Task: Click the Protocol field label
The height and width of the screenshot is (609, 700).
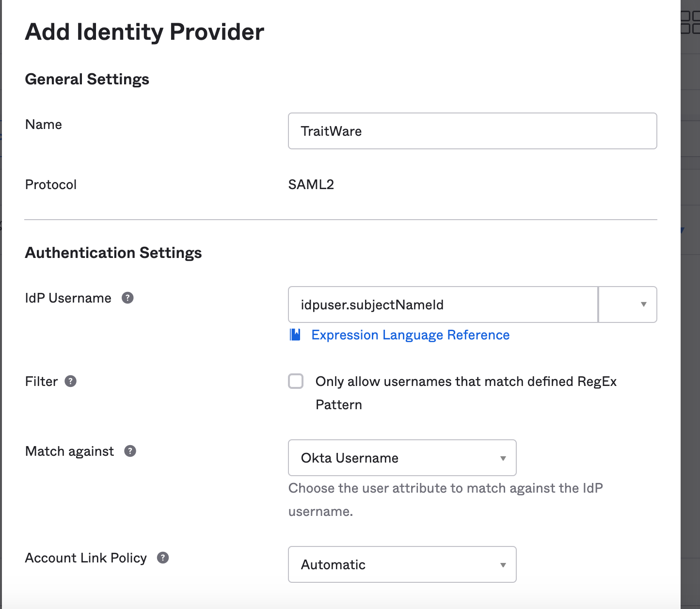Action: point(51,184)
